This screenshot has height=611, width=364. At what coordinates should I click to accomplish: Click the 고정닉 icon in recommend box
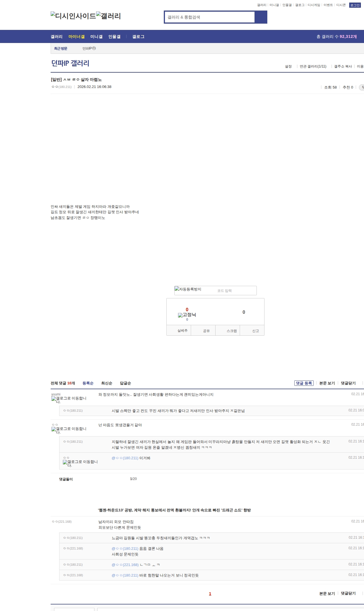coord(187,315)
